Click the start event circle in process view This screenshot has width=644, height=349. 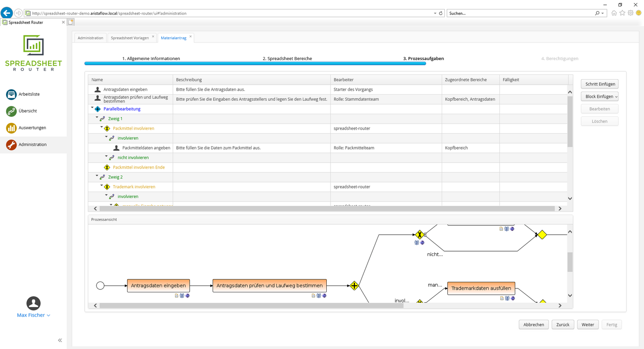[100, 285]
